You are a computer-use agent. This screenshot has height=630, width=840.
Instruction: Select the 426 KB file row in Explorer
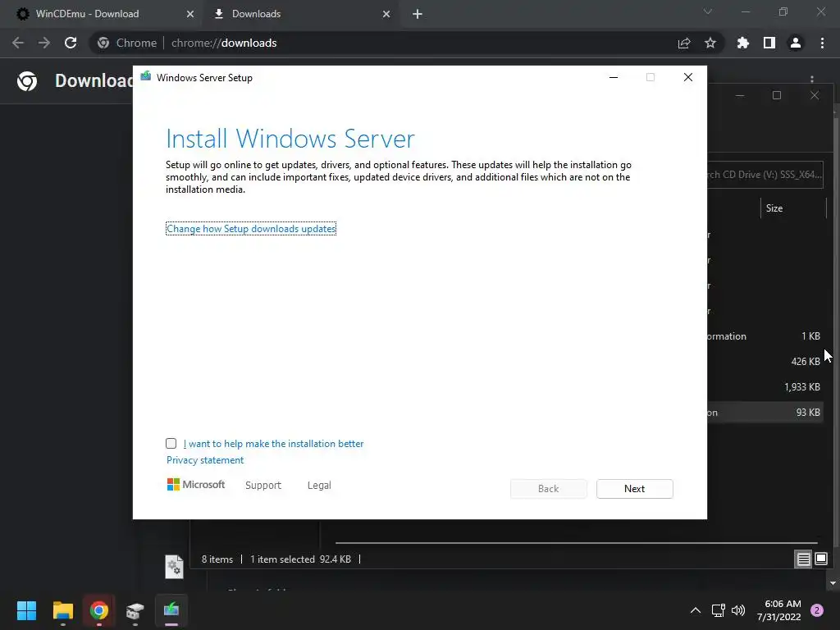tap(765, 362)
